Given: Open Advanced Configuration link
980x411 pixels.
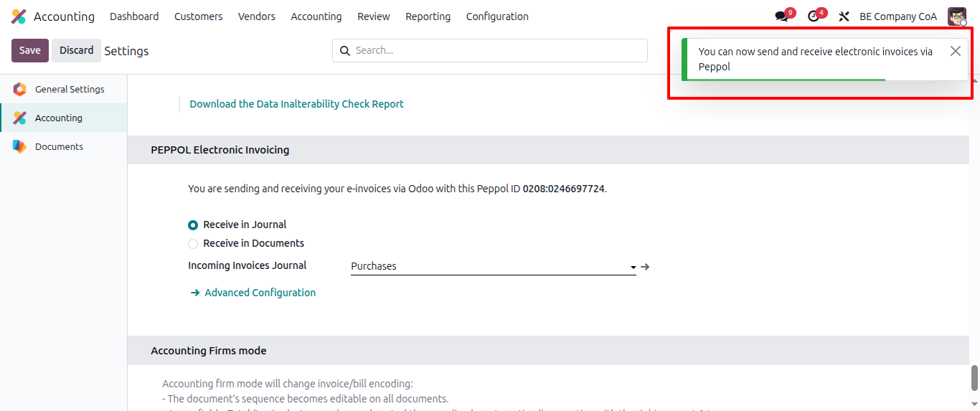Looking at the screenshot, I should click(x=253, y=293).
